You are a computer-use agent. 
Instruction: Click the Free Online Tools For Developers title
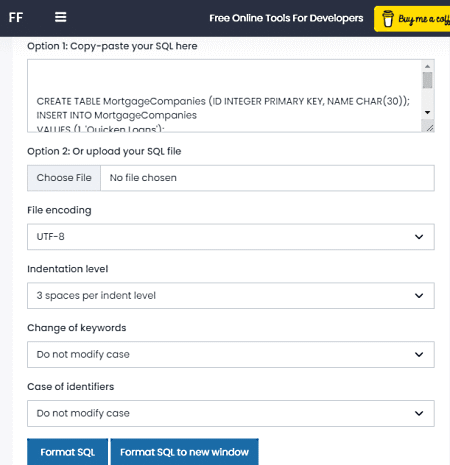point(286,18)
